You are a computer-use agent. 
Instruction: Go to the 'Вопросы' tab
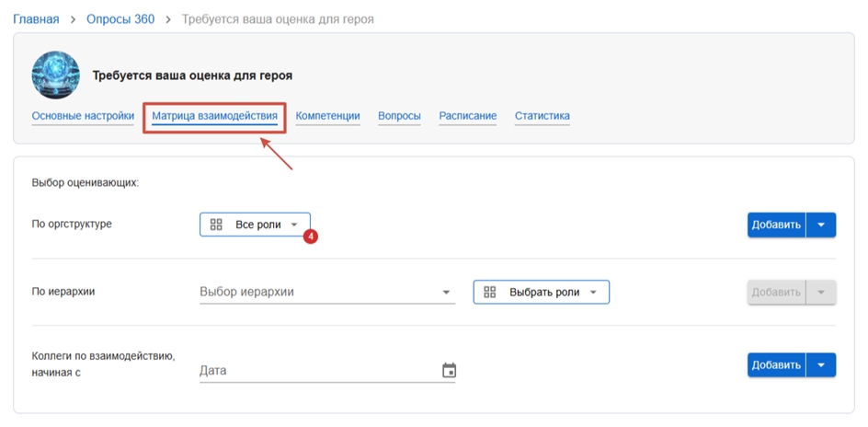399,116
